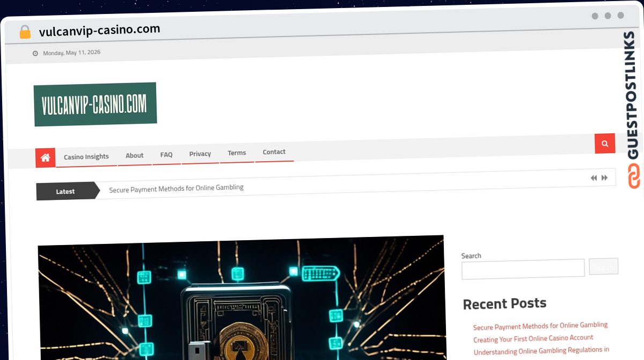Open the Privacy menu item

[x=200, y=154]
